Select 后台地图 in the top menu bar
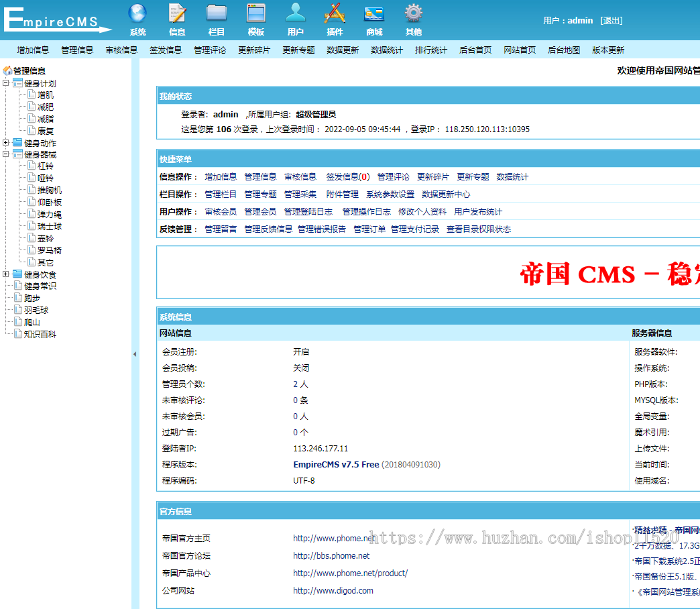This screenshot has height=609, width=700. click(564, 50)
